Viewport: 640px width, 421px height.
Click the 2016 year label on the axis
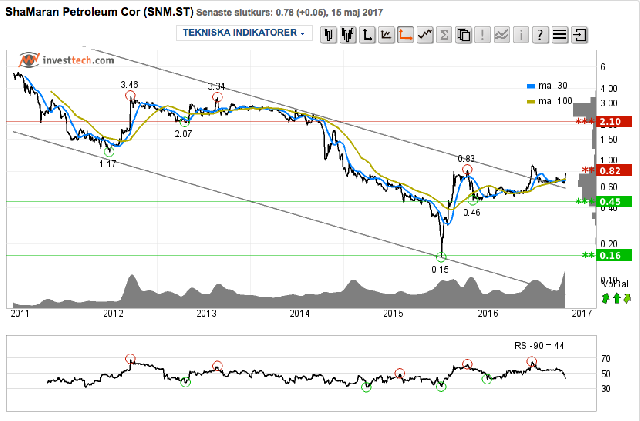click(488, 314)
